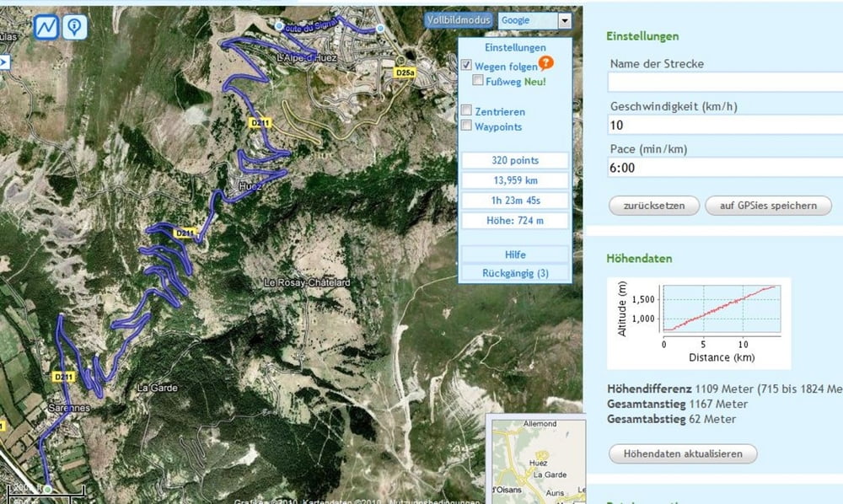Screen dimensions: 843x504
Task: Click the Höhendifferenz 1109 Meter text
Action: click(725, 389)
